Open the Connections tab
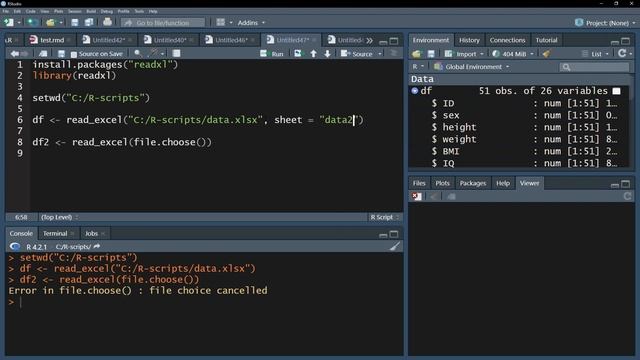The width and height of the screenshot is (640, 360). tap(507, 40)
